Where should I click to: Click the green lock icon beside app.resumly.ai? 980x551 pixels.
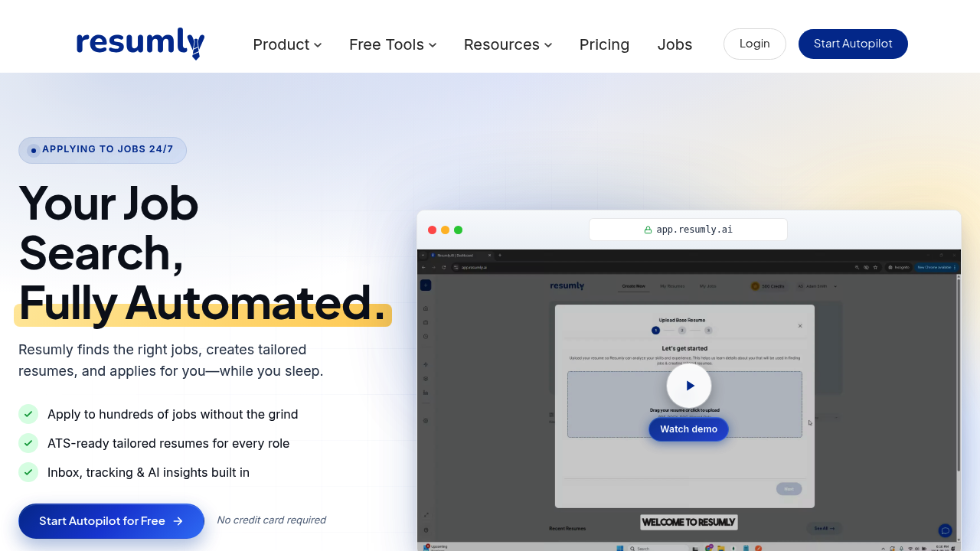648,230
